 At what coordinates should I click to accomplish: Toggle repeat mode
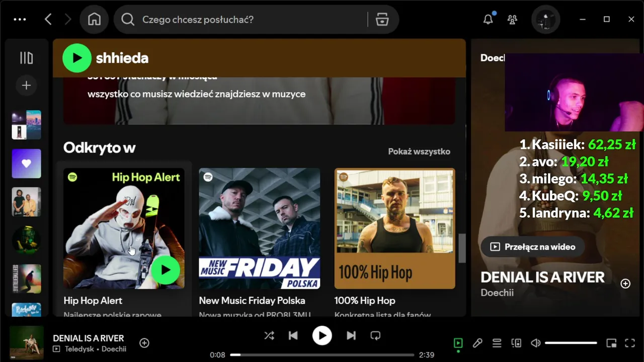click(375, 335)
